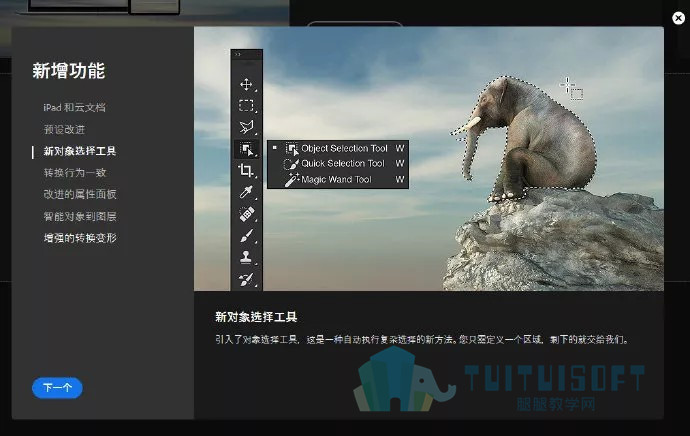The width and height of the screenshot is (690, 436).
Task: Click the History Brush tool icon
Action: (x=246, y=279)
